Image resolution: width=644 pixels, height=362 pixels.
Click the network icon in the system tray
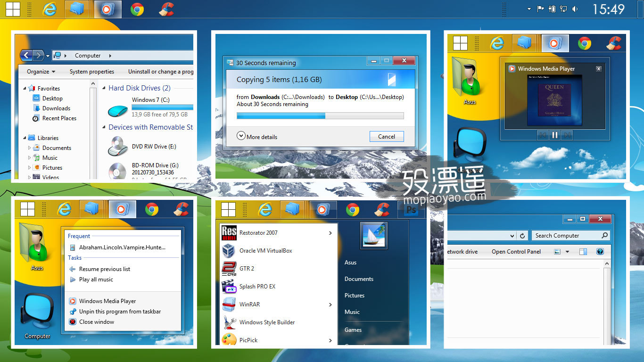pyautogui.click(x=563, y=8)
